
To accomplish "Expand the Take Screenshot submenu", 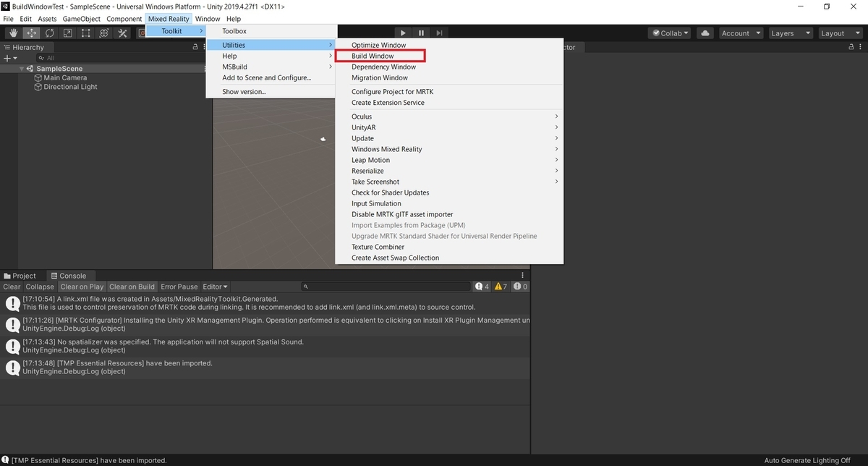I will pyautogui.click(x=449, y=182).
